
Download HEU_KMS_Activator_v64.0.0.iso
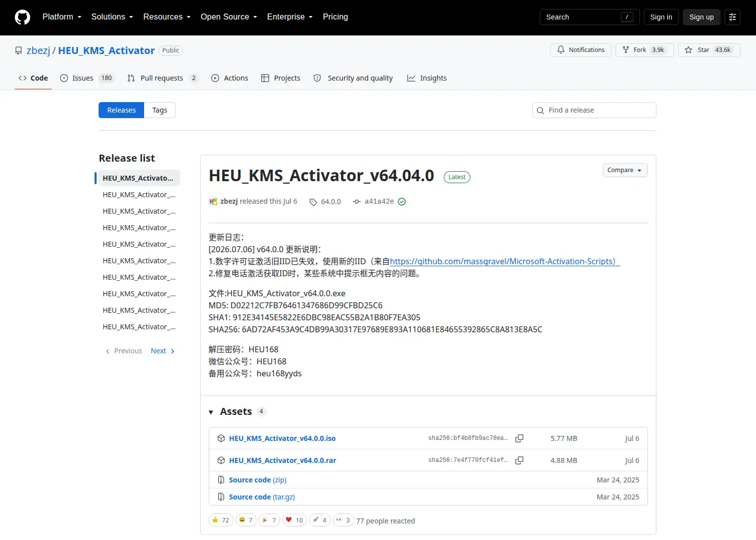pyautogui.click(x=282, y=438)
